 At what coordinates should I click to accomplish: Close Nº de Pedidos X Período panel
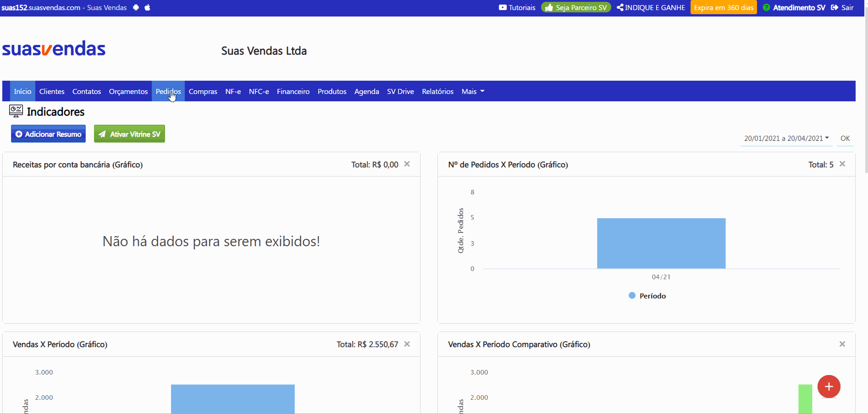842,164
